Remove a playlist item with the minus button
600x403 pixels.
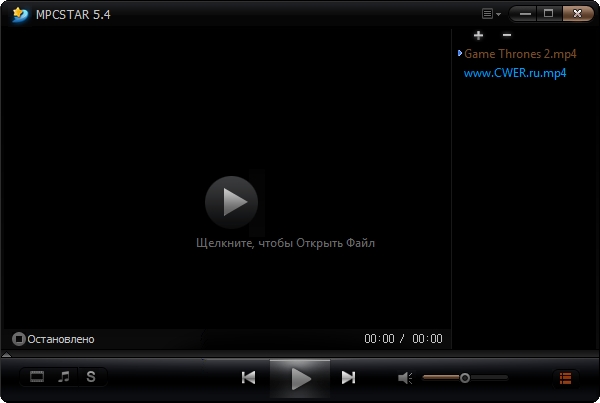(506, 35)
